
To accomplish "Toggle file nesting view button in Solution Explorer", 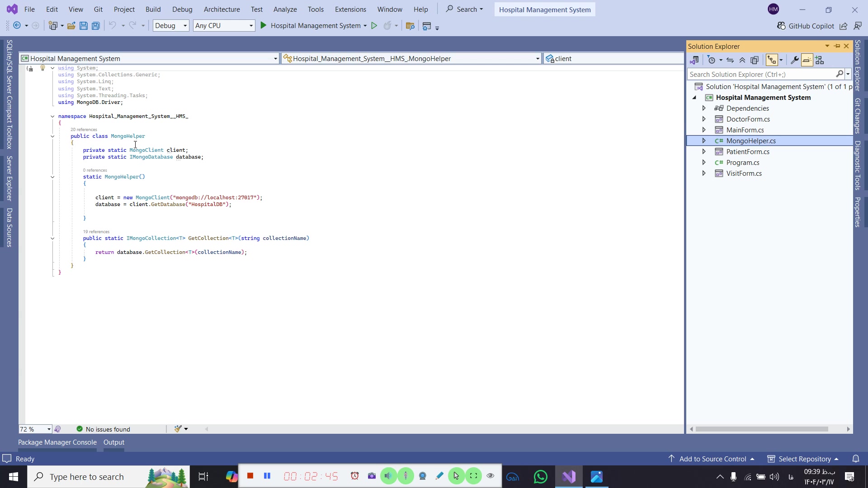I will (x=772, y=60).
